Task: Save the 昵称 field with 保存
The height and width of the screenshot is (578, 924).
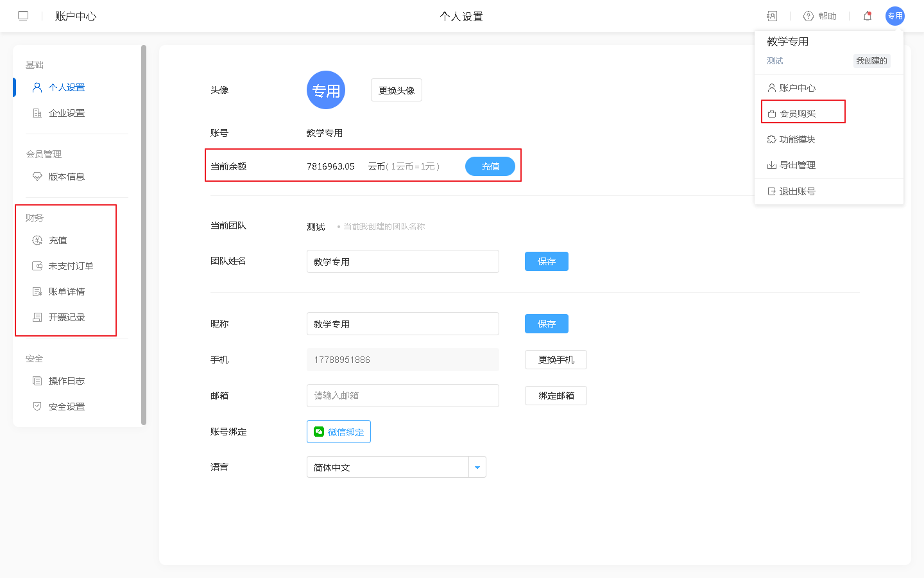Action: tap(546, 324)
